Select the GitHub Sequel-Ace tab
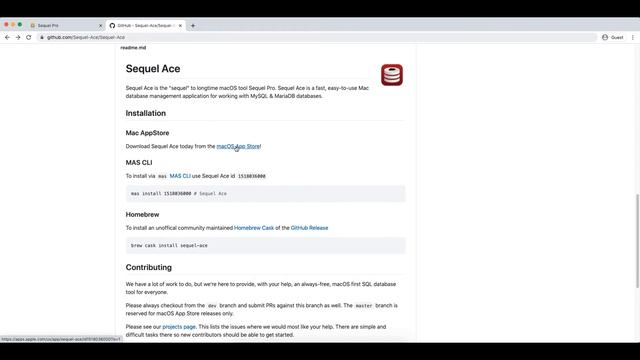Screen dimensions: 640x360 point(146,25)
